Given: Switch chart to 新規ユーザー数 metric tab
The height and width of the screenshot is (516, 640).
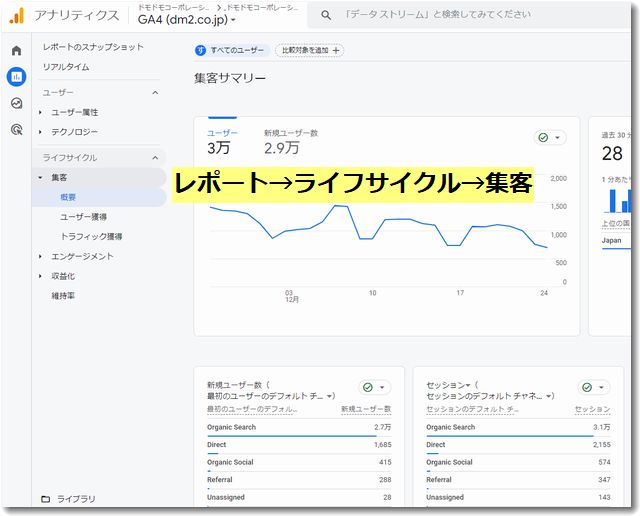Looking at the screenshot, I should click(x=291, y=139).
